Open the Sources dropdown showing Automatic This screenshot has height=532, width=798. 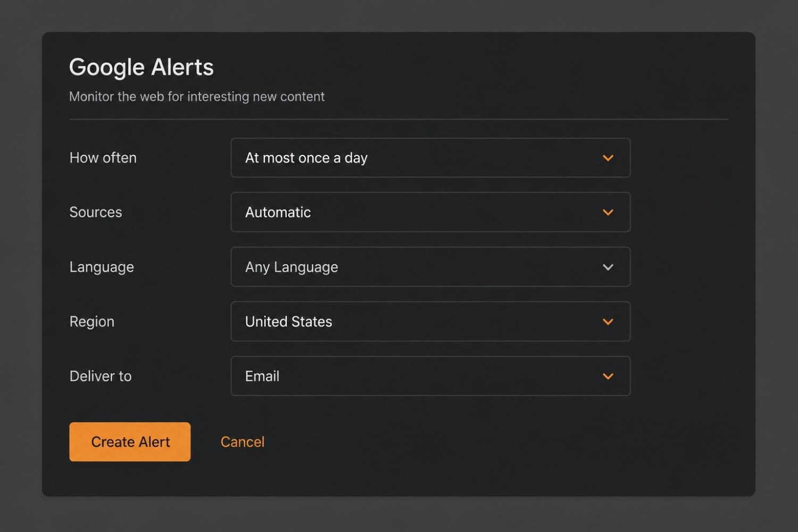pyautogui.click(x=430, y=212)
